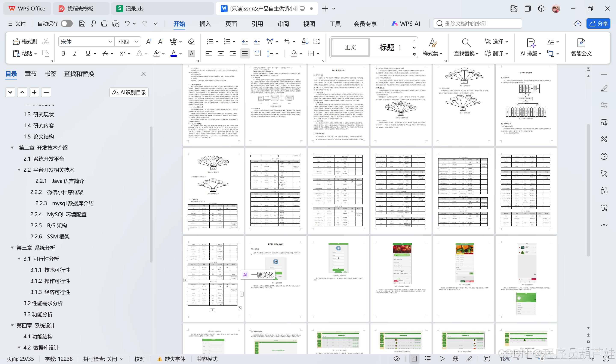Open the annotation pen tool in right sidebar
Viewport: 616px width, 364px height.
604,88
